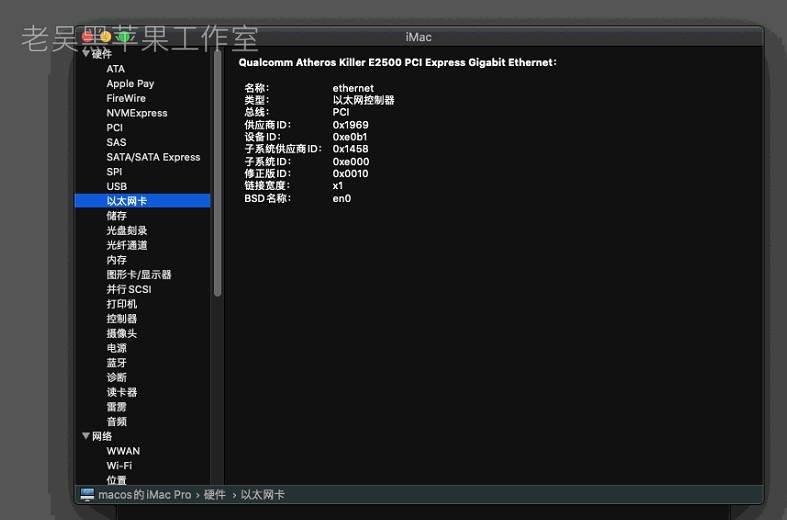Select 雷雳 in the sidebar
This screenshot has width=787, height=520.
116,407
